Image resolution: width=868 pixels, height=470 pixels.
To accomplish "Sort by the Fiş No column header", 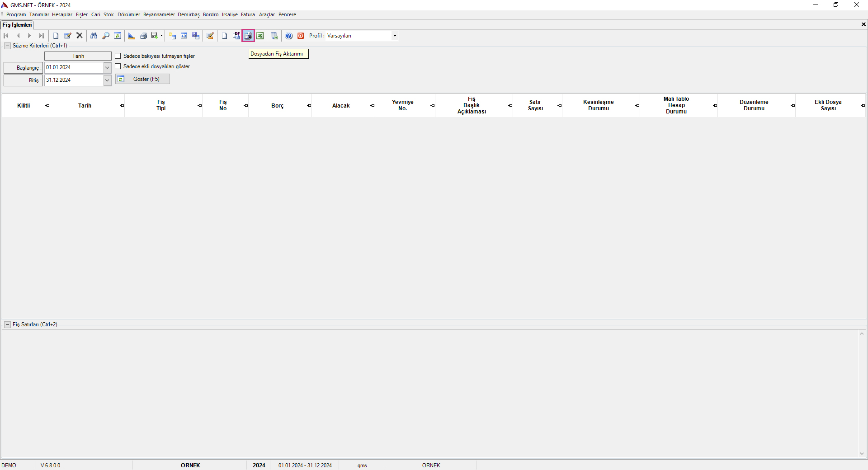I will click(223, 105).
